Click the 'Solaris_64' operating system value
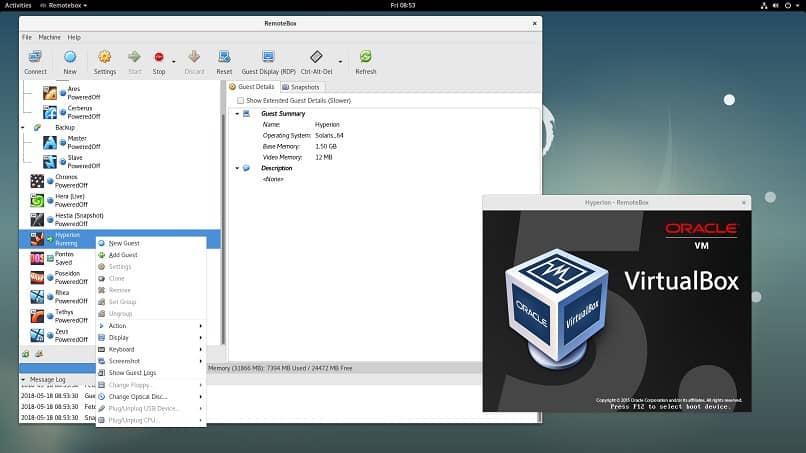The height and width of the screenshot is (453, 806). tap(329, 136)
